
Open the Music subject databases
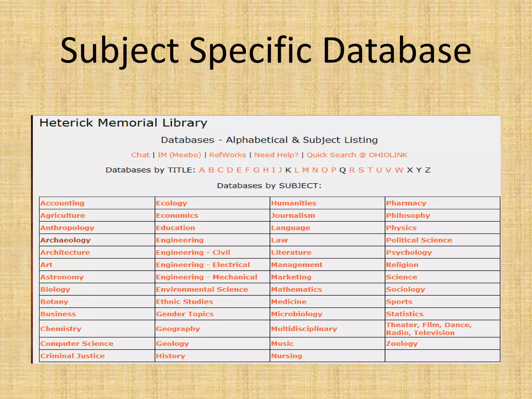click(x=282, y=344)
